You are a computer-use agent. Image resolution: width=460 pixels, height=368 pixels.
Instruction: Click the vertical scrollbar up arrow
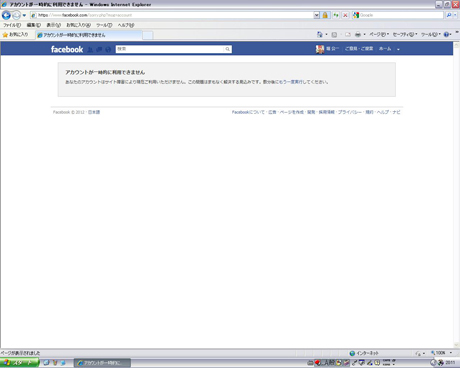pos(456,45)
